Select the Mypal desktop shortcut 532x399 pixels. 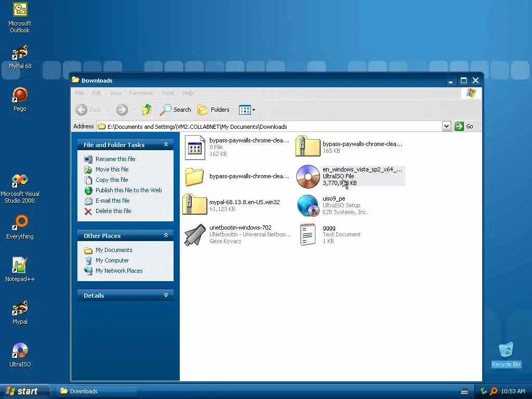tap(20, 312)
